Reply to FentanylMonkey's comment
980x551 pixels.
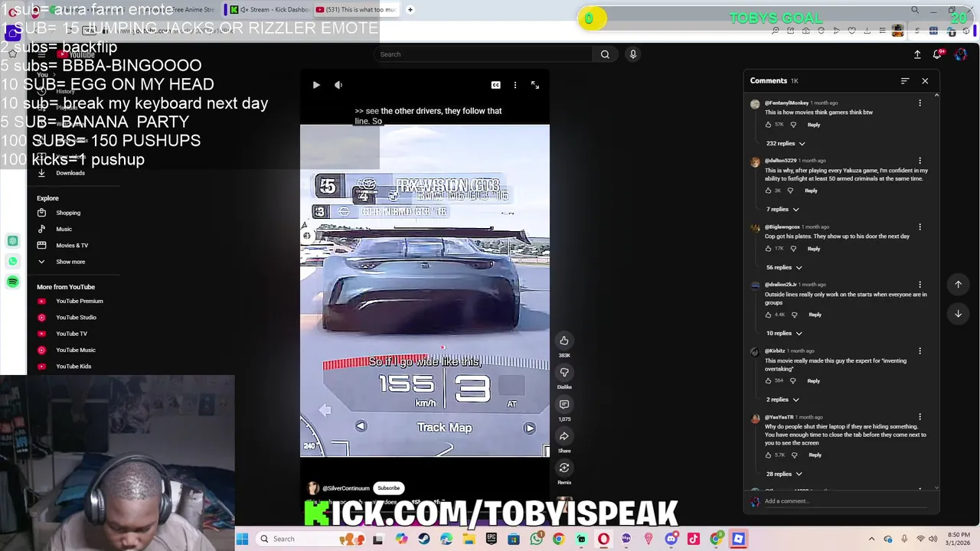click(814, 125)
